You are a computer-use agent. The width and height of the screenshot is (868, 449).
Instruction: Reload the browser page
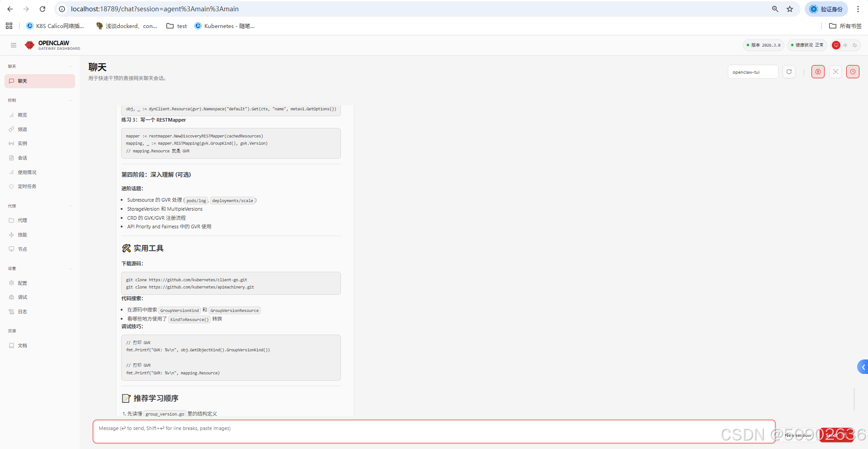point(42,9)
